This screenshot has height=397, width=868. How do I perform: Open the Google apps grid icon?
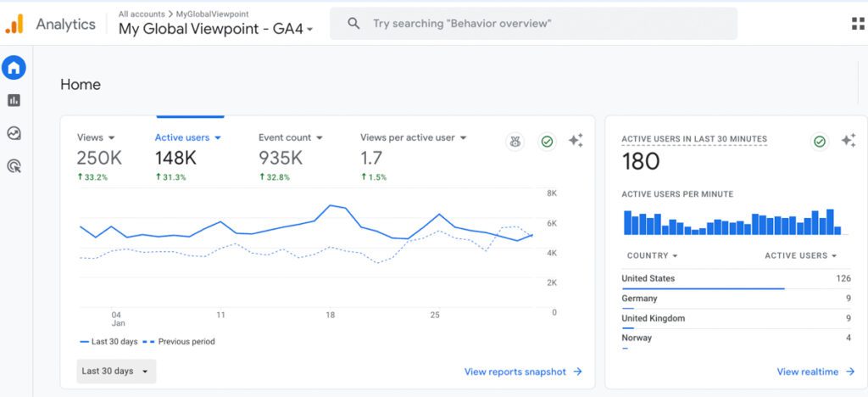point(858,23)
